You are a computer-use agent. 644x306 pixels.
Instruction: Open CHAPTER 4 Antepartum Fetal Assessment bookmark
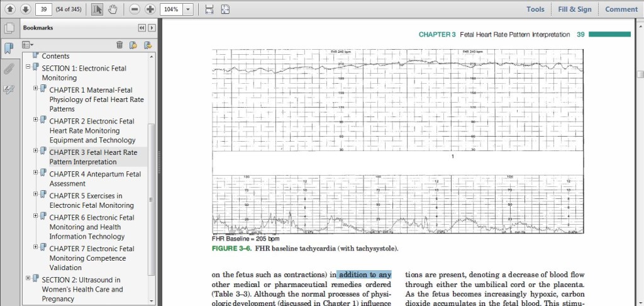[x=95, y=179]
